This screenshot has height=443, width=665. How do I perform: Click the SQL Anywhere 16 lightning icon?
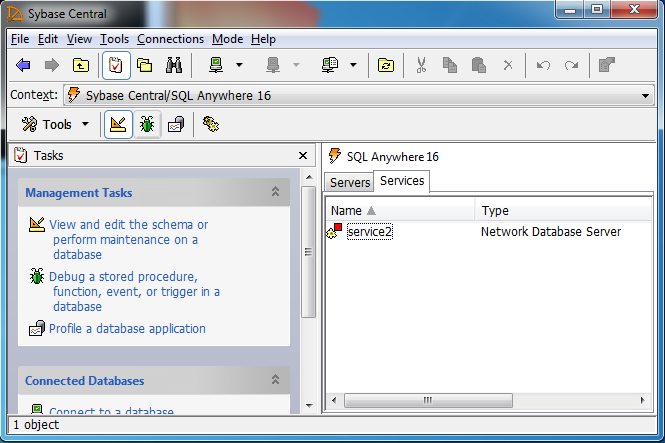coord(335,156)
